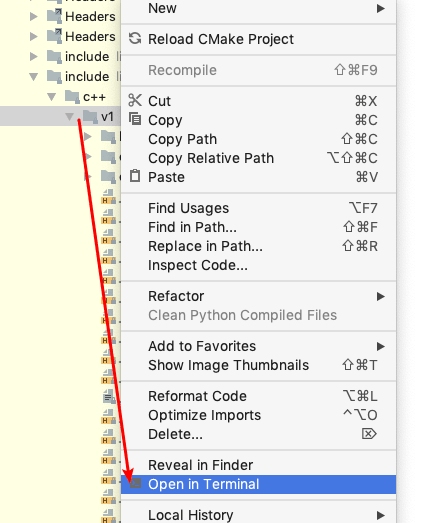Click the v1 folder icon
This screenshot has width=434, height=523.
click(x=90, y=116)
